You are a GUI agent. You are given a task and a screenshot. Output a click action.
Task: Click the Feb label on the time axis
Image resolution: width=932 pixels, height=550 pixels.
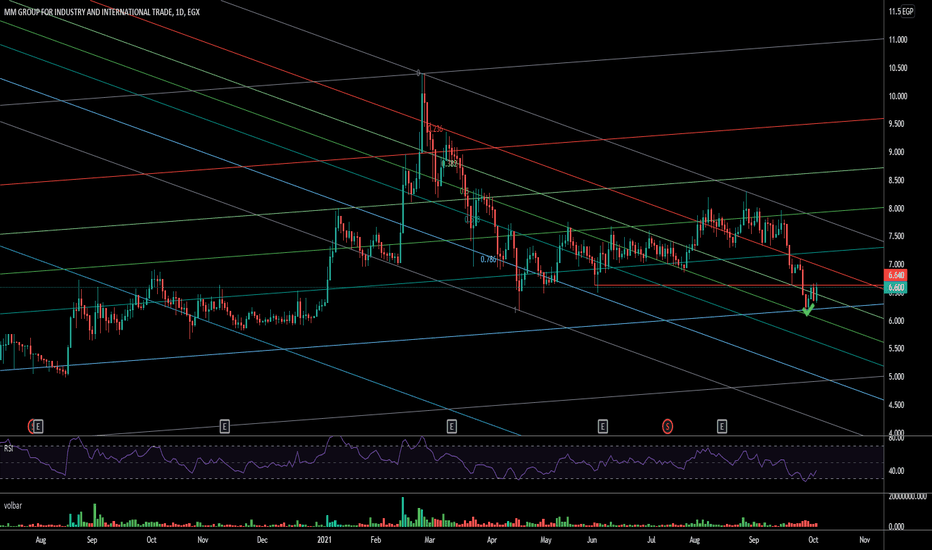point(375,540)
